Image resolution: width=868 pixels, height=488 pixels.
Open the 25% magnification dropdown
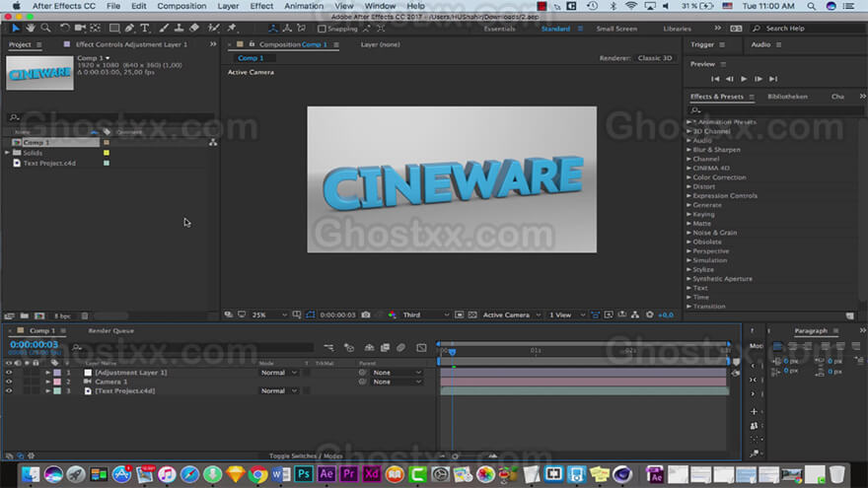coord(269,314)
